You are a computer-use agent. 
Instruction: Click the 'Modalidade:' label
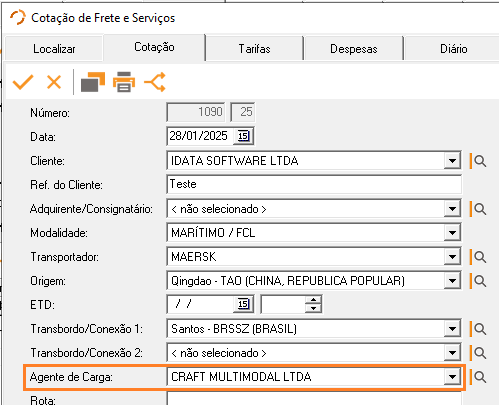tap(59, 233)
